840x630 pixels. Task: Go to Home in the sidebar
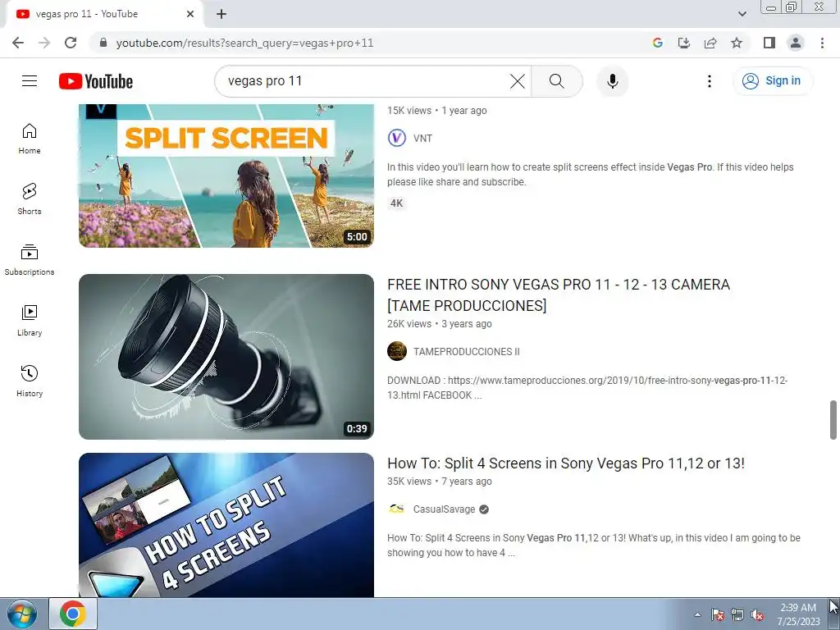(x=30, y=139)
